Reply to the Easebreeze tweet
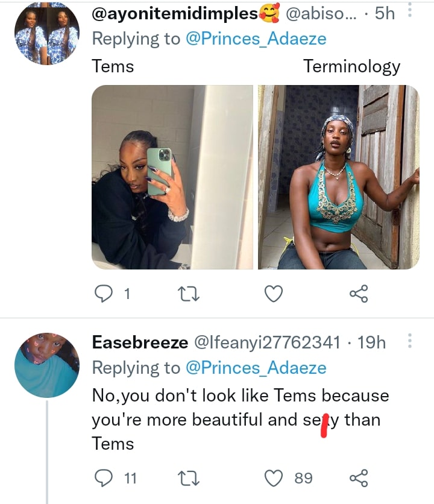 [105, 478]
